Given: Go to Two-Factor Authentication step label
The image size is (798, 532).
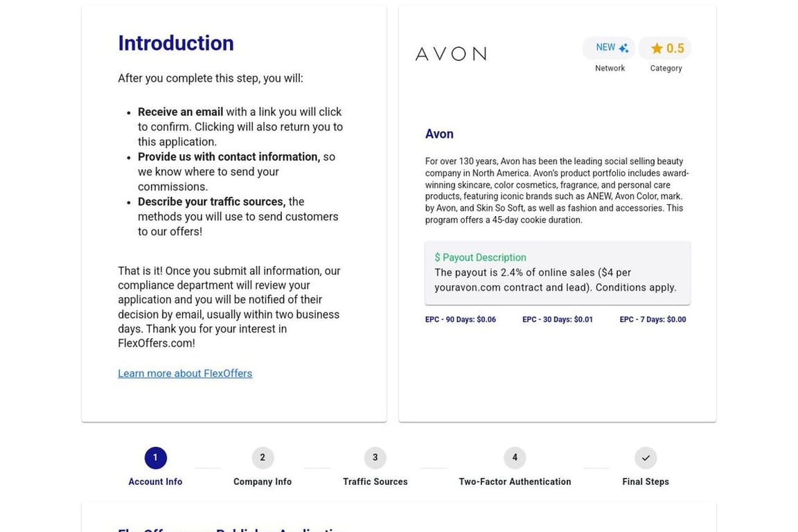Looking at the screenshot, I should click(515, 481).
